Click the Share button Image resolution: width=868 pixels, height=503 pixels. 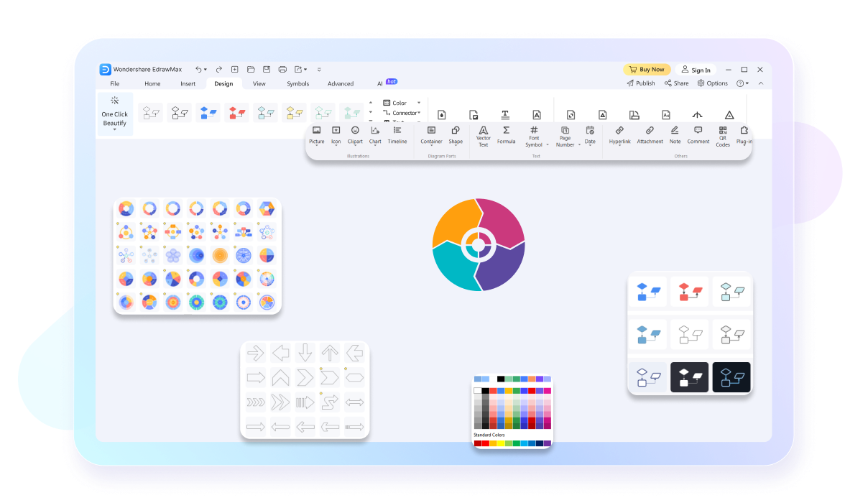pyautogui.click(x=676, y=83)
